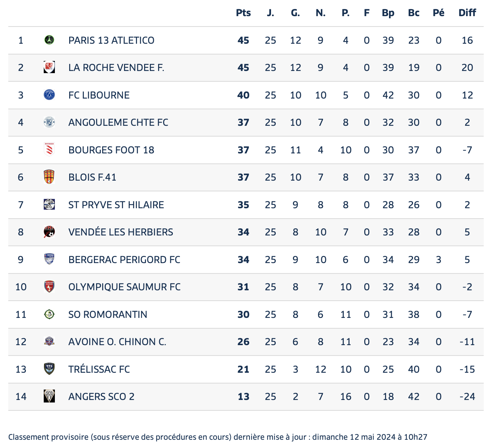
Task: Click the Avoine O. Chinon C. logo
Action: click(49, 342)
